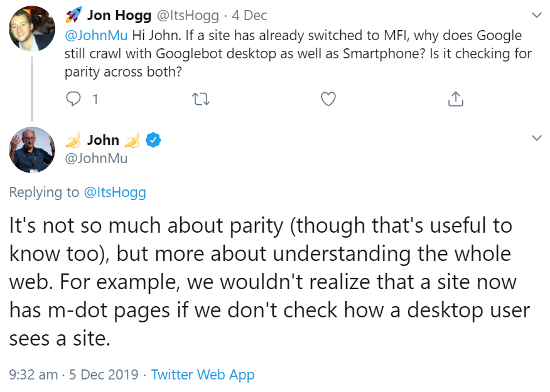550x392 pixels.
Task: Click the @JohnMu handle under John's name
Action: [x=96, y=158]
